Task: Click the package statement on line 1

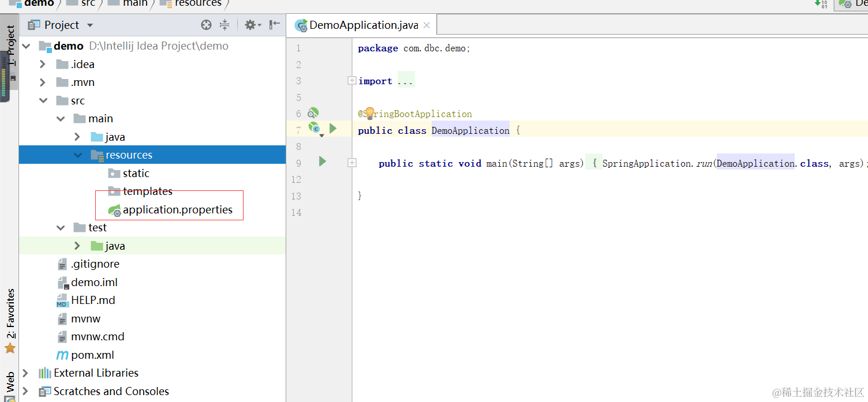Action: [414, 48]
